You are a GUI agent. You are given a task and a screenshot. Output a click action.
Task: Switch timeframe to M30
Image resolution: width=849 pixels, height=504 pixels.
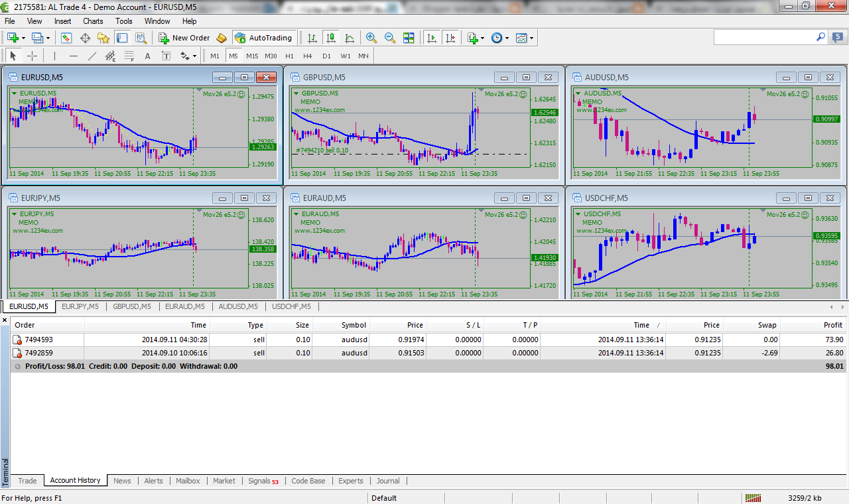(x=271, y=56)
